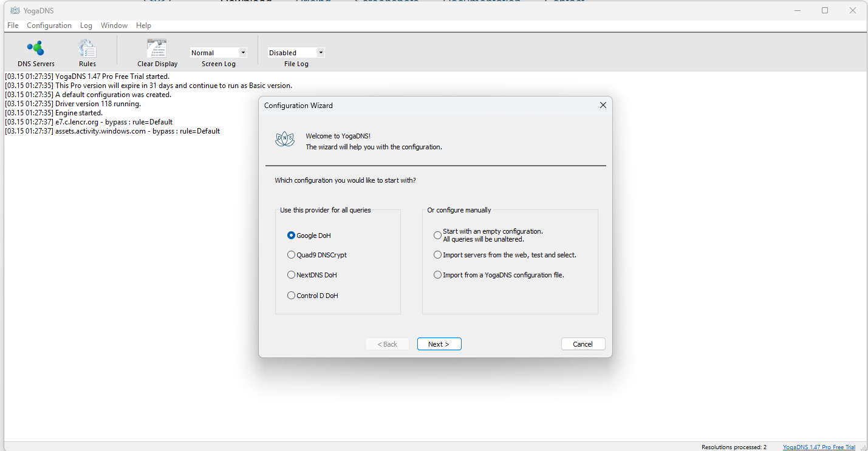This screenshot has height=451, width=868.
Task: Click the Next button in the wizard
Action: point(439,344)
